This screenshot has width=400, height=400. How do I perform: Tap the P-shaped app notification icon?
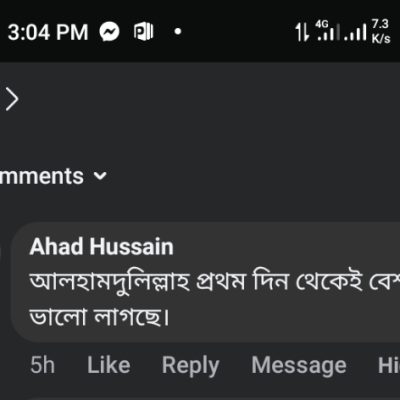click(144, 32)
